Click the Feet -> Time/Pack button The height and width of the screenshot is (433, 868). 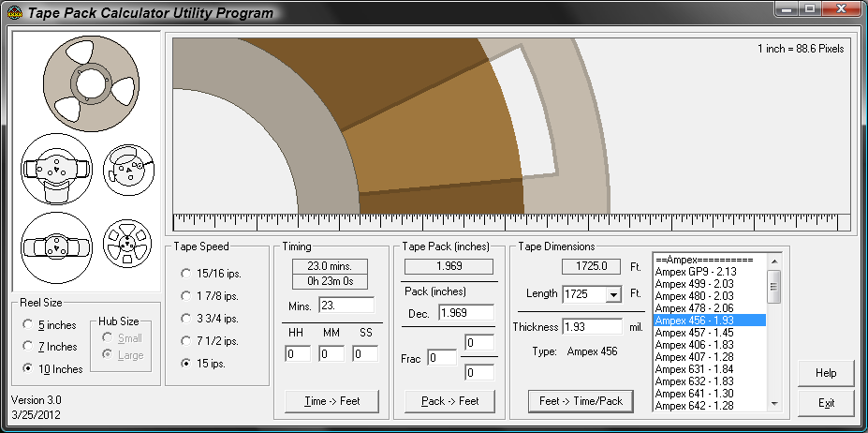tap(581, 401)
